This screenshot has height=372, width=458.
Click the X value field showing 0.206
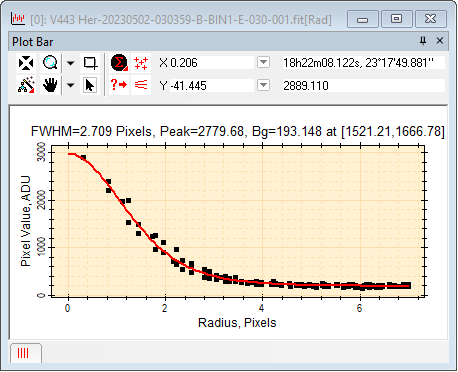pyautogui.click(x=212, y=63)
